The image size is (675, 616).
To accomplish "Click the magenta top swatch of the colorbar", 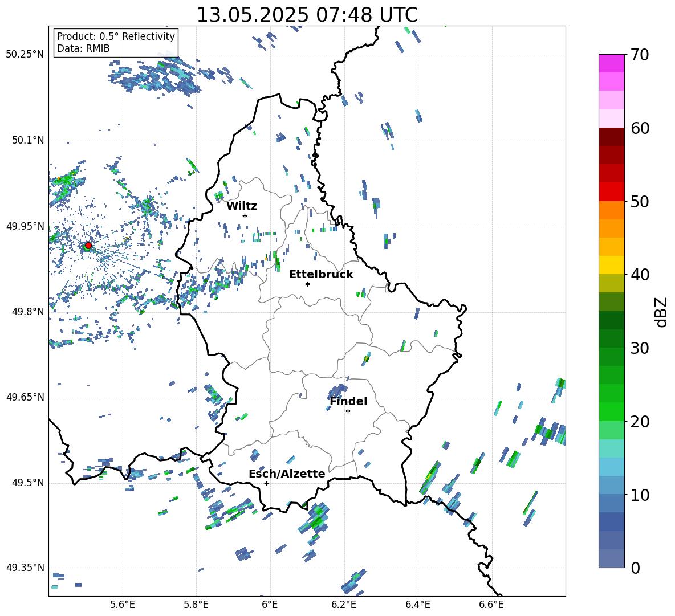I will pyautogui.click(x=611, y=63).
